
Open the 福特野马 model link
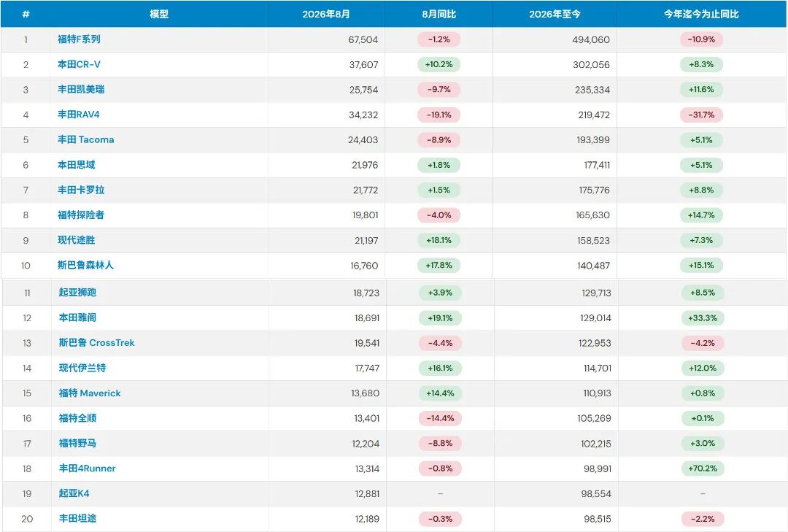point(77,444)
